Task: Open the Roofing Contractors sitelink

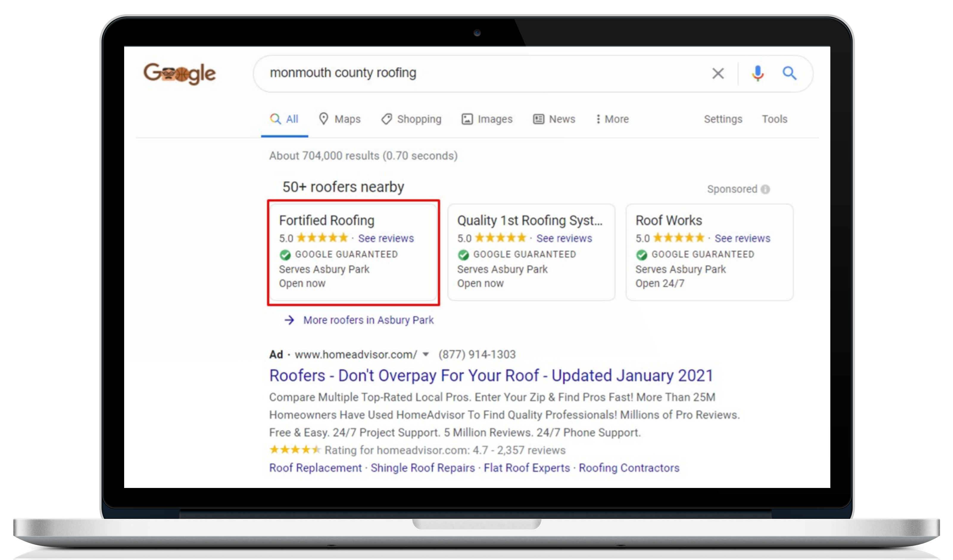Action: coord(629,468)
